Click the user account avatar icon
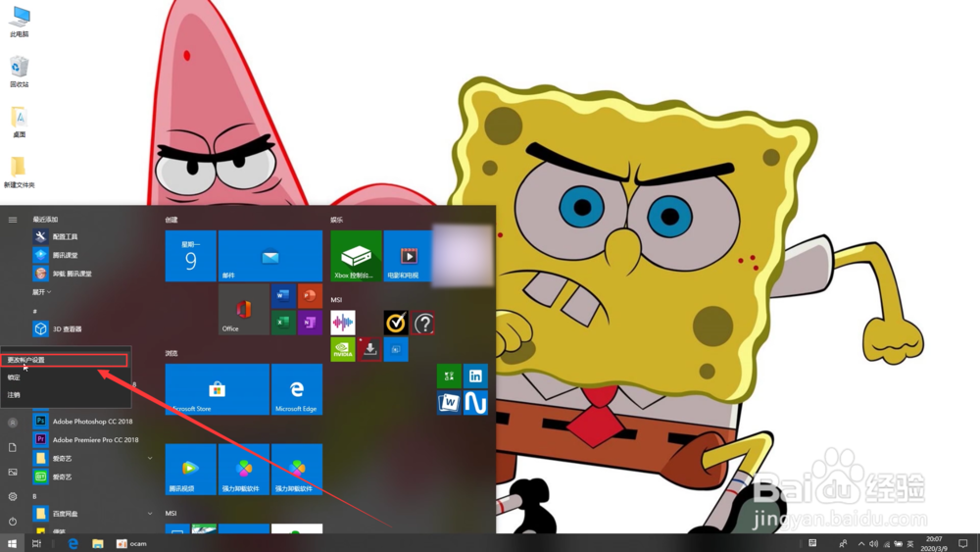The image size is (980, 552). (x=13, y=423)
